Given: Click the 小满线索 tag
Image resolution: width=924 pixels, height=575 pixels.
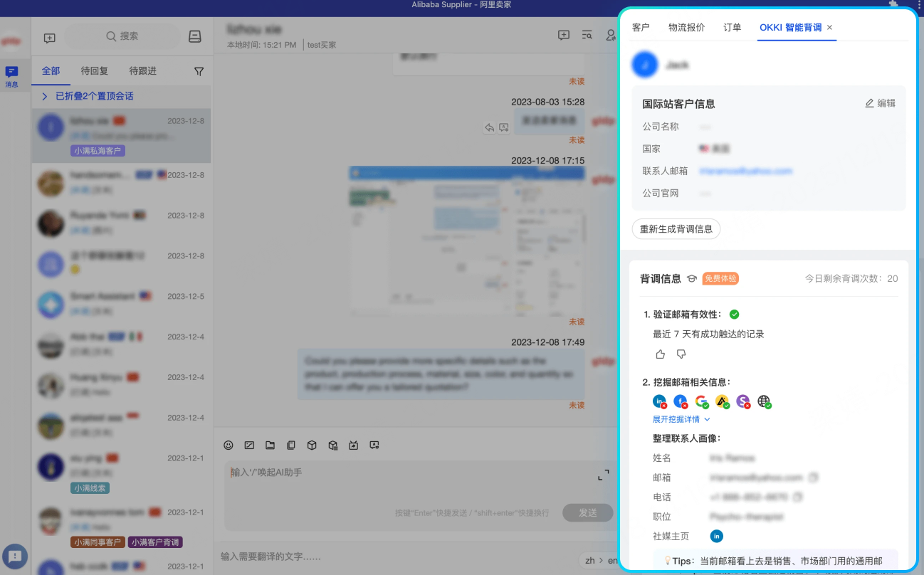Looking at the screenshot, I should (x=90, y=488).
